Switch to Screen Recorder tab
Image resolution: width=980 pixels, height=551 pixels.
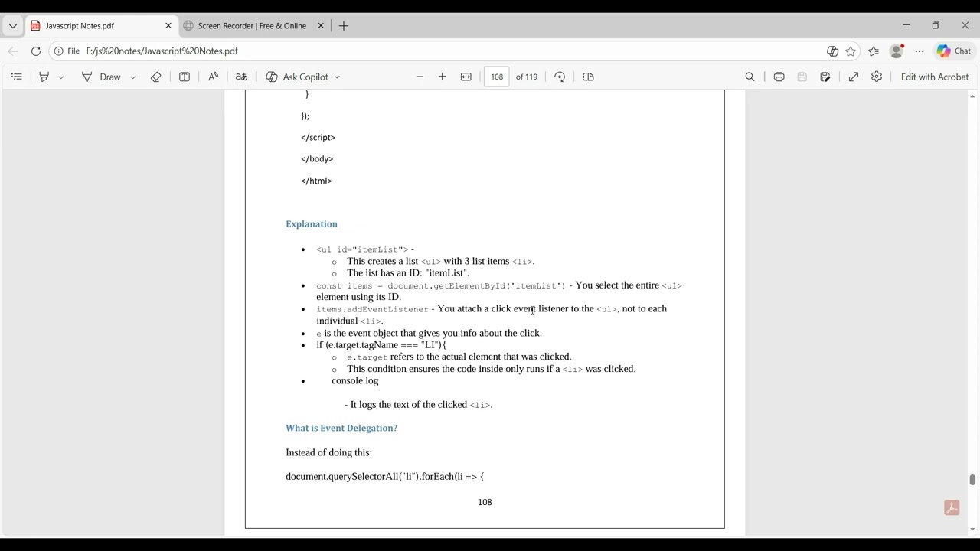pos(252,26)
